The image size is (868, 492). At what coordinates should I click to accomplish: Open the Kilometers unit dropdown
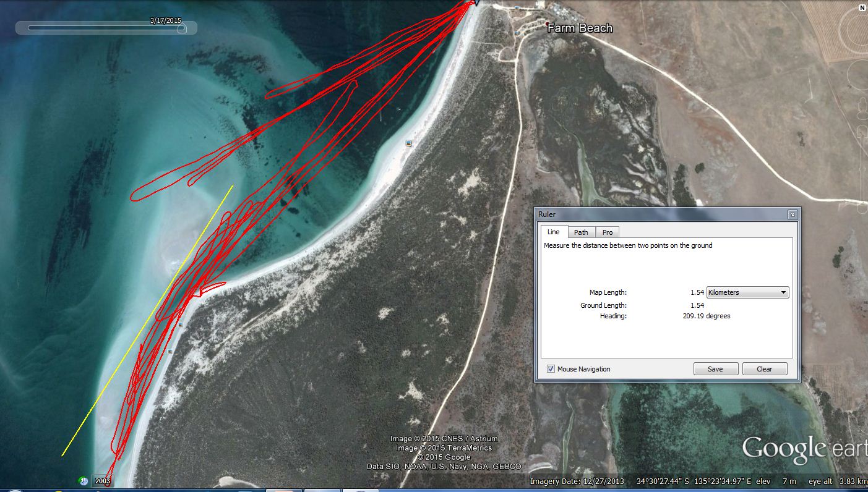(x=747, y=292)
